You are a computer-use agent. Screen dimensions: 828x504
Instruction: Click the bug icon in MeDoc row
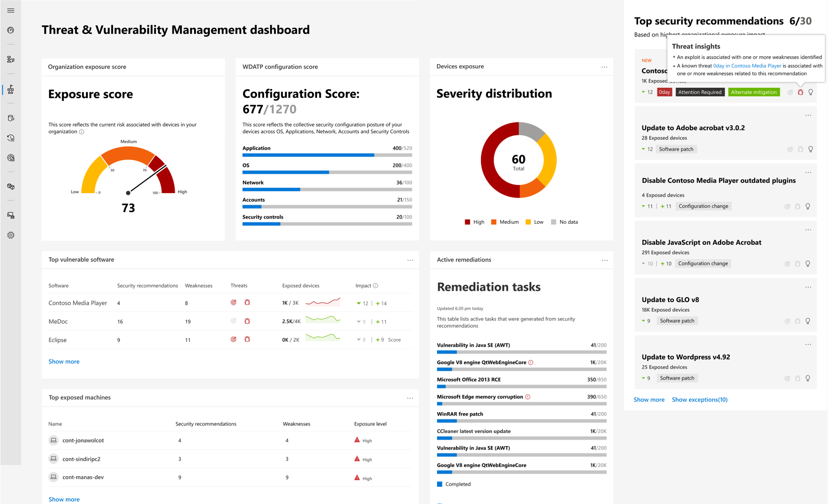click(247, 321)
